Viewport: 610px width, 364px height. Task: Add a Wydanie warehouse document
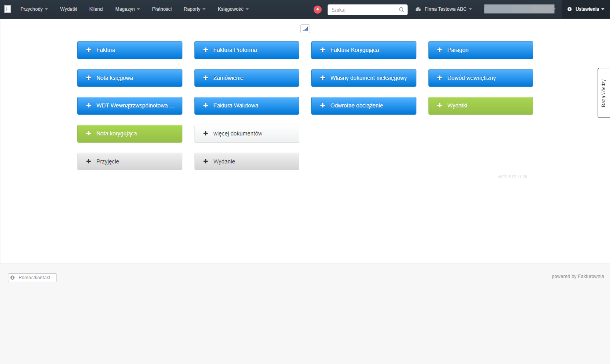(x=247, y=161)
